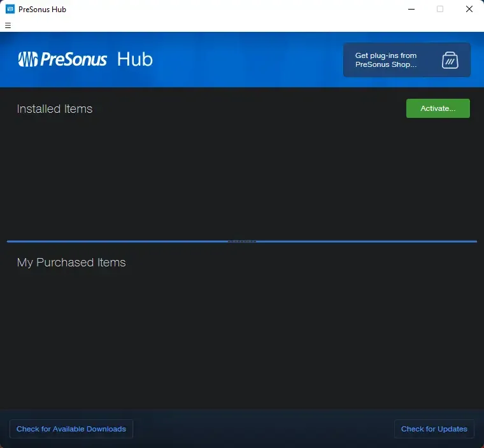Click the My Purchased Items heading
The height and width of the screenshot is (448, 484).
pyautogui.click(x=71, y=263)
